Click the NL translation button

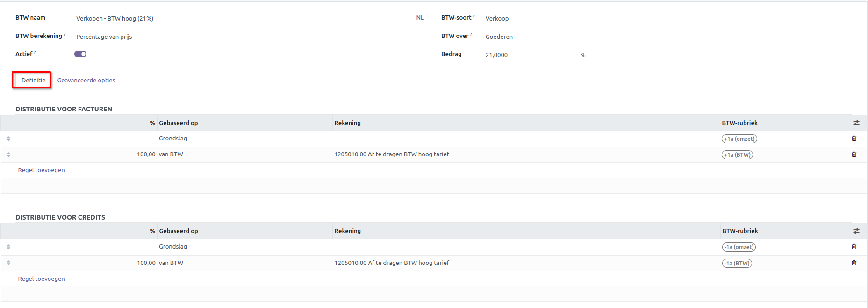click(420, 18)
